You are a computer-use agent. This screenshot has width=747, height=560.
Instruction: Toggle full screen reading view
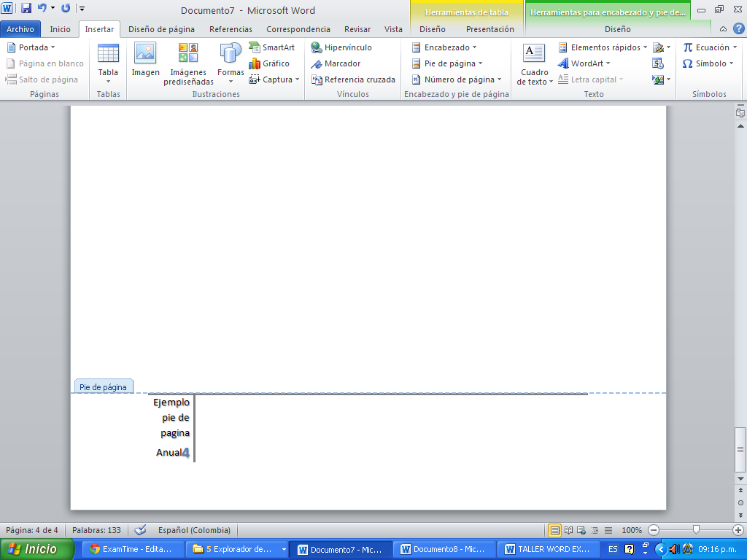click(568, 530)
